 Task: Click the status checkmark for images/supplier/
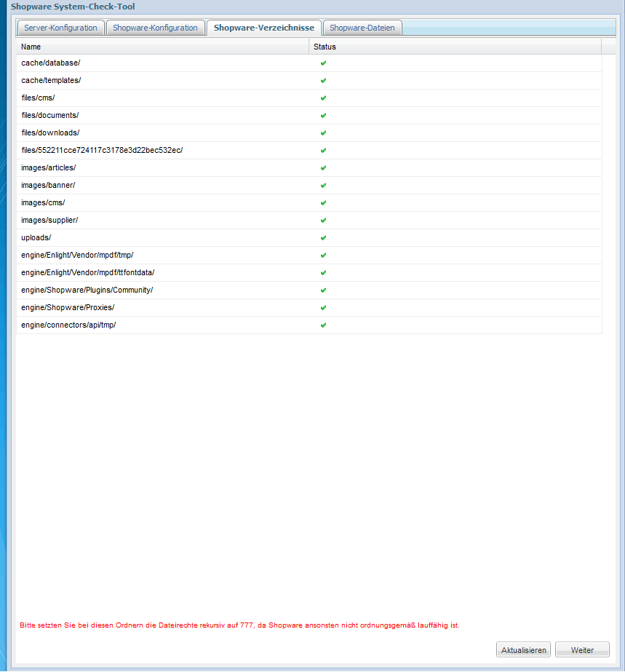[x=324, y=221]
